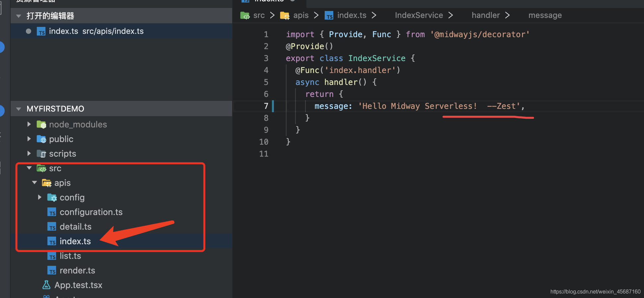Screen dimensions: 644x298
Task: Select handler in the breadcrumb
Action: [x=486, y=15]
